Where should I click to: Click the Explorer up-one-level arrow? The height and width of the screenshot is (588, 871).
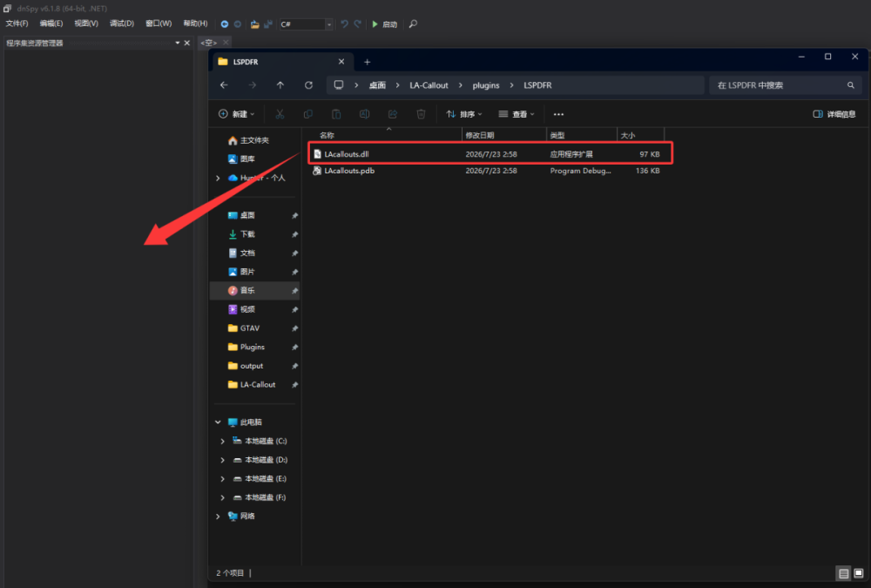tap(280, 85)
